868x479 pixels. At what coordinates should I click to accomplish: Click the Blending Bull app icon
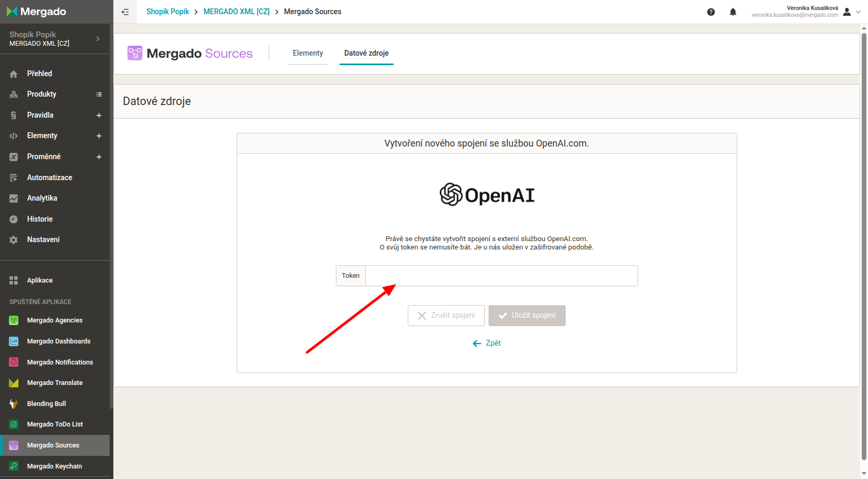pyautogui.click(x=14, y=404)
